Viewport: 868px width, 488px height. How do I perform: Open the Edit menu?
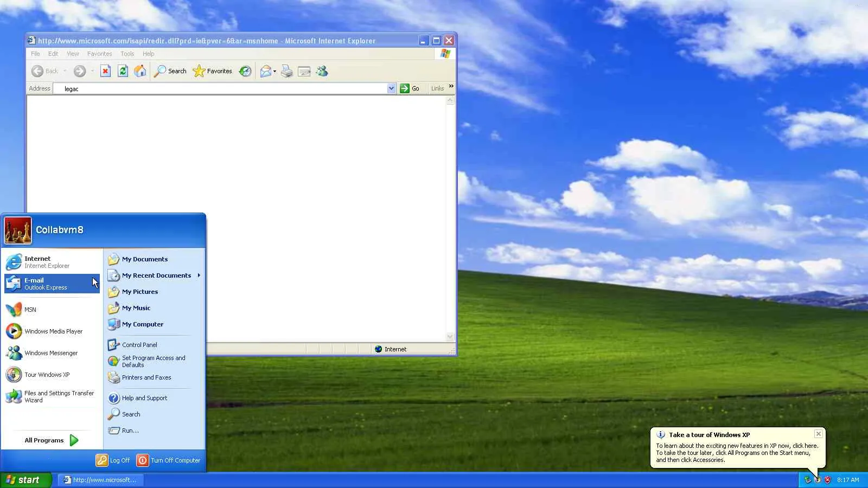pos(53,54)
